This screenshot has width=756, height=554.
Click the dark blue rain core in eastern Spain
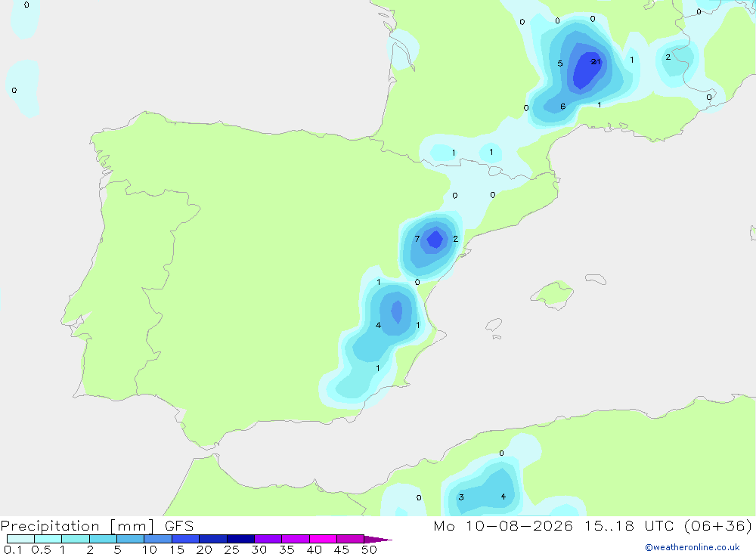tap(435, 239)
